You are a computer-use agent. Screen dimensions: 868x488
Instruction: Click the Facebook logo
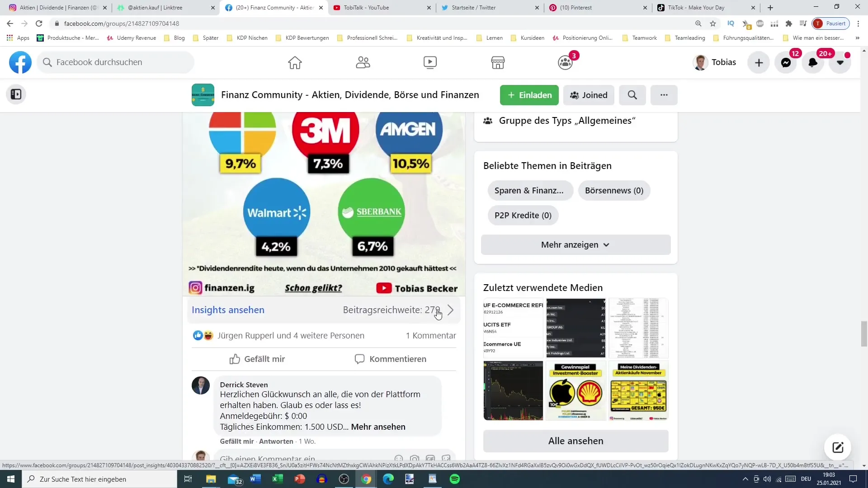click(20, 62)
